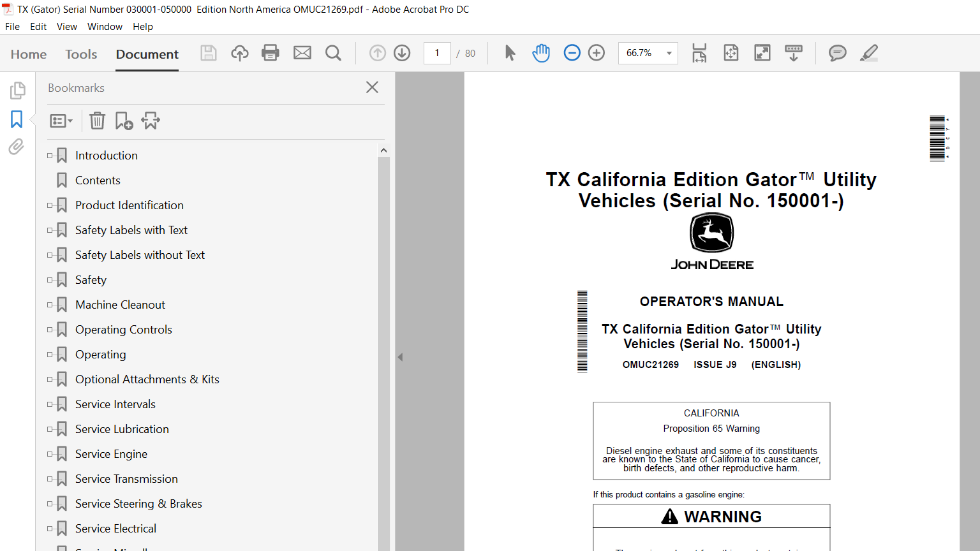Click Fit one full page icon
Image resolution: width=980 pixels, height=551 pixels.
click(731, 53)
